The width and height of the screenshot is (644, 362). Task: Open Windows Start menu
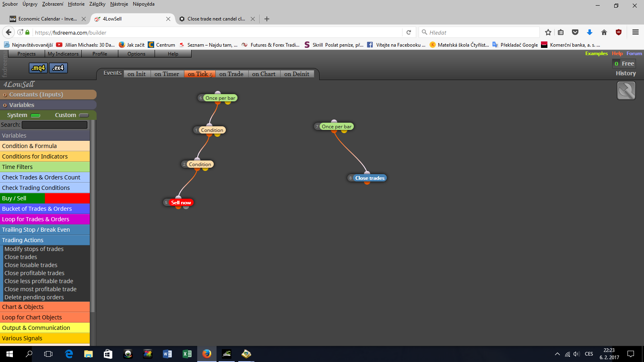coord(10,354)
